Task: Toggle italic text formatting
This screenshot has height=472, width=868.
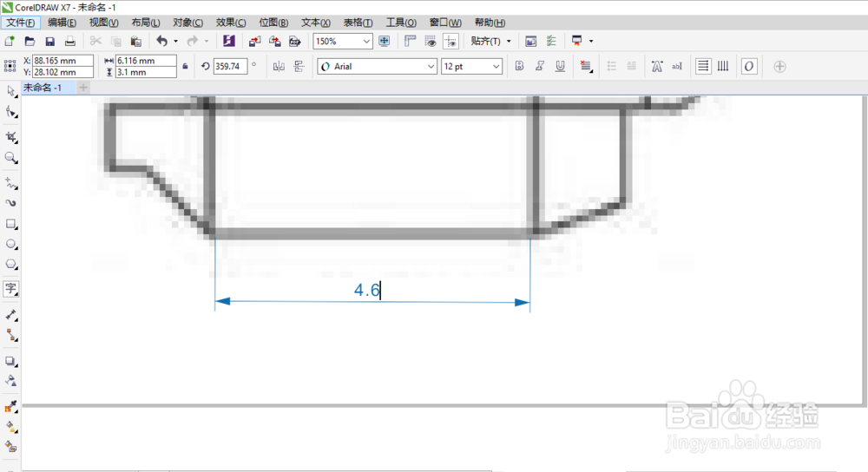Action: tap(540, 67)
